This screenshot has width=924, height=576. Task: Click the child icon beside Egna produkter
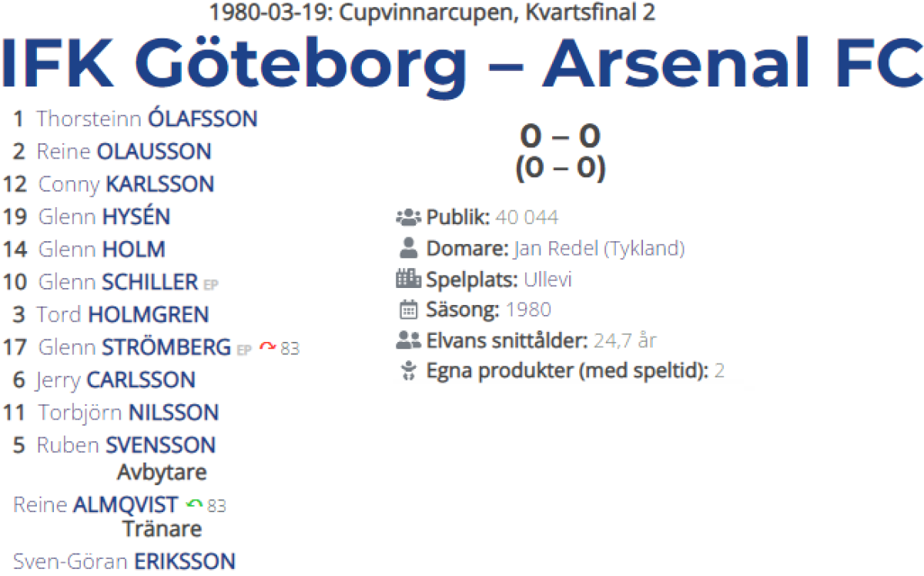408,372
